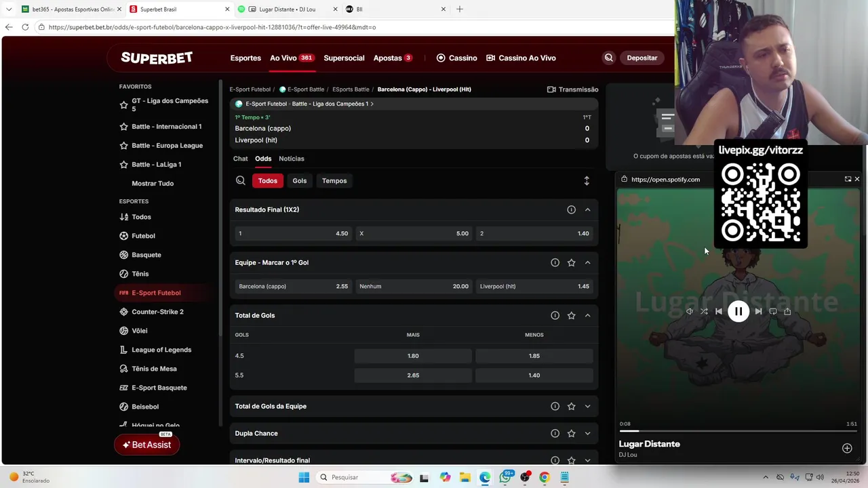Open File Explorer from taskbar
Image resolution: width=868 pixels, height=488 pixels.
(x=465, y=477)
